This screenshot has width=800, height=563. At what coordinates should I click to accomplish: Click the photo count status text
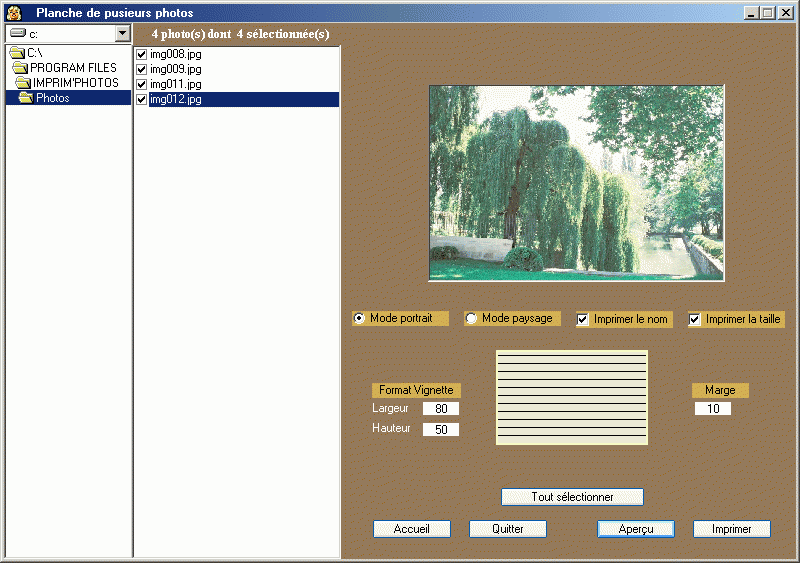point(240,34)
